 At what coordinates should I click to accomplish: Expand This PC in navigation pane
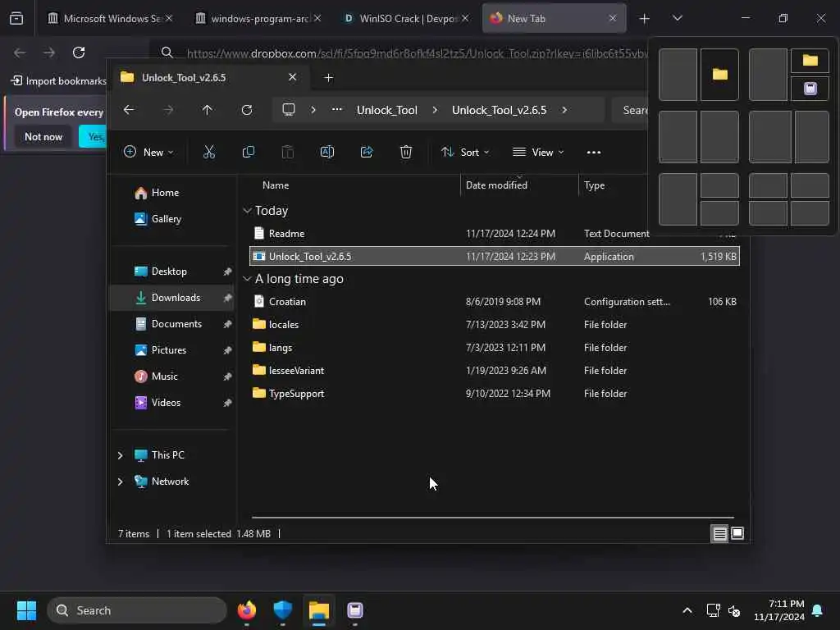[x=120, y=455]
